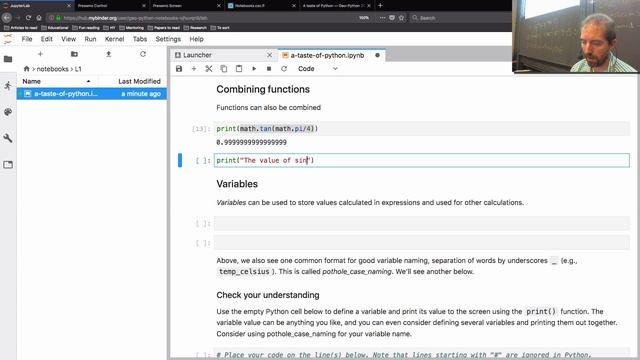Upload Files with the up-arrow icon
The image size is (640, 360).
coord(109,54)
